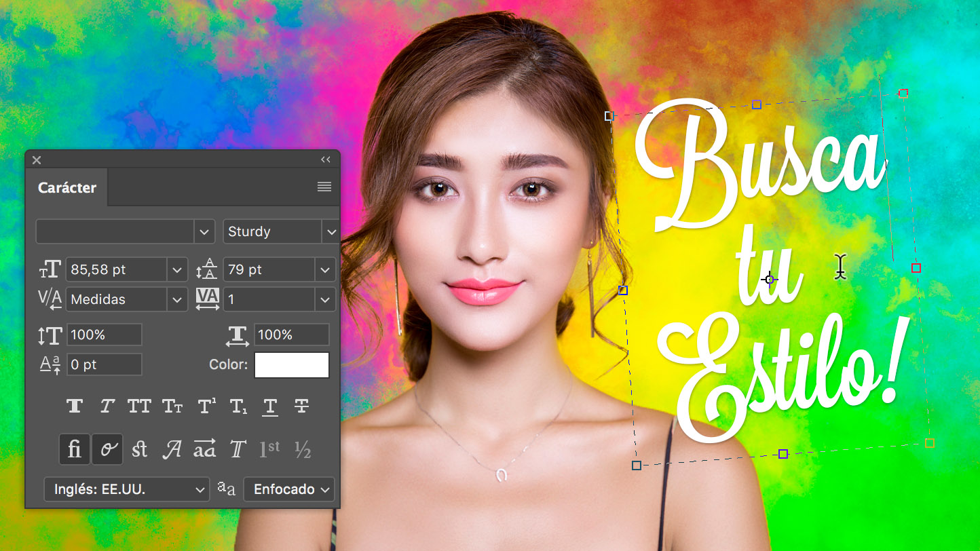Image resolution: width=980 pixels, height=551 pixels.
Task: Toggle Faux Bold text style
Action: tap(75, 406)
